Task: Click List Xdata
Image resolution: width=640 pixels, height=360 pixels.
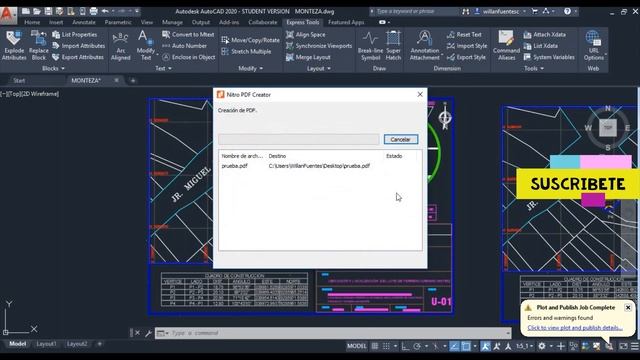Action: (x=540, y=46)
